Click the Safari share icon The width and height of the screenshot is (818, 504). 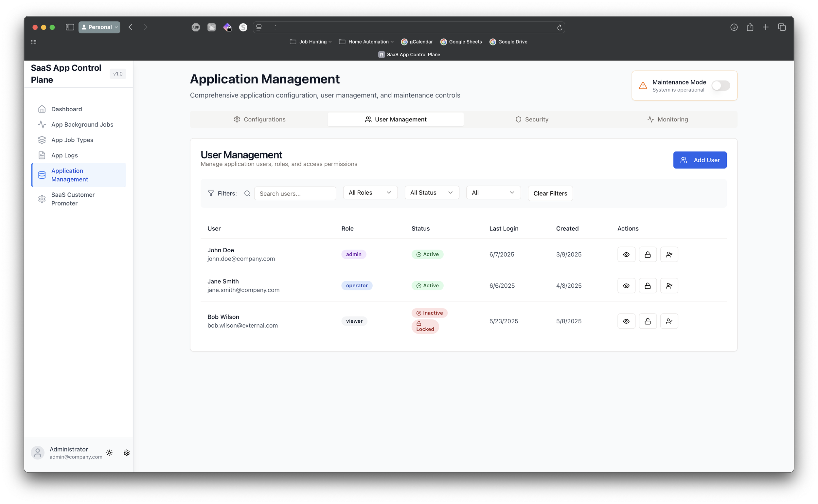(750, 27)
